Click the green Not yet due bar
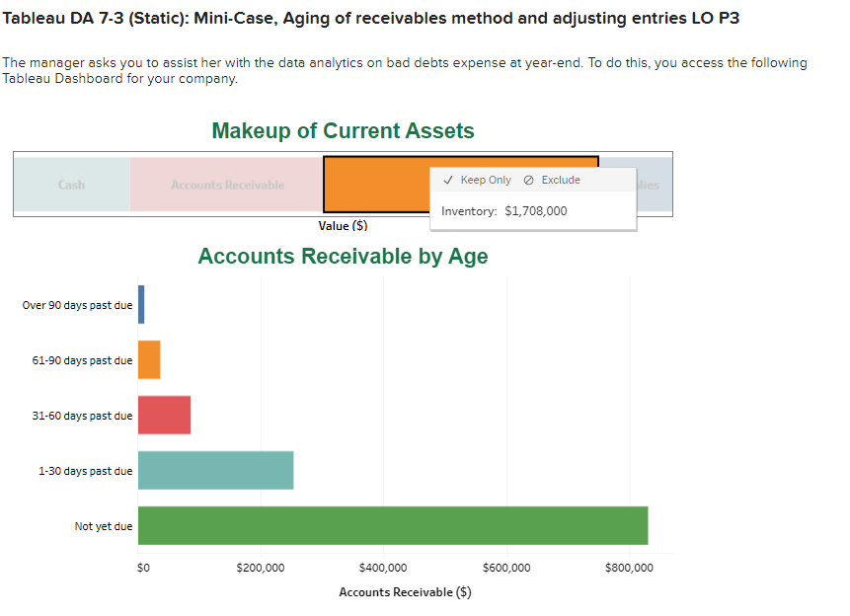850x616 pixels. (393, 526)
